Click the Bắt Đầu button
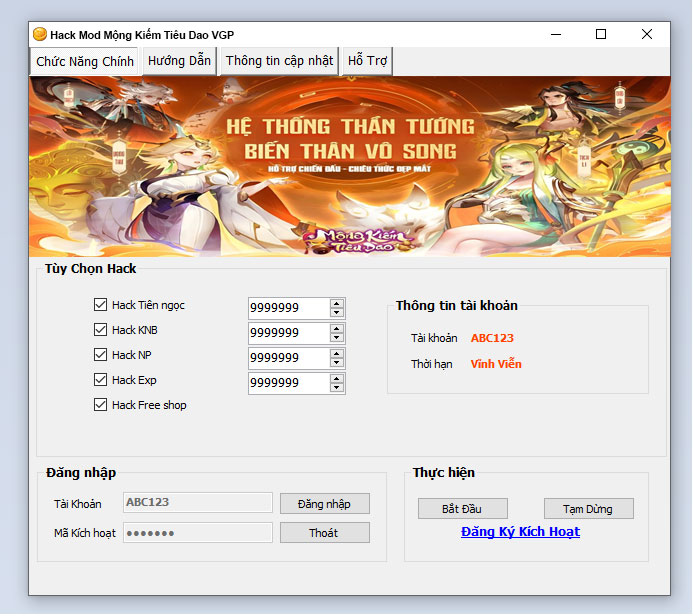 coord(463,509)
